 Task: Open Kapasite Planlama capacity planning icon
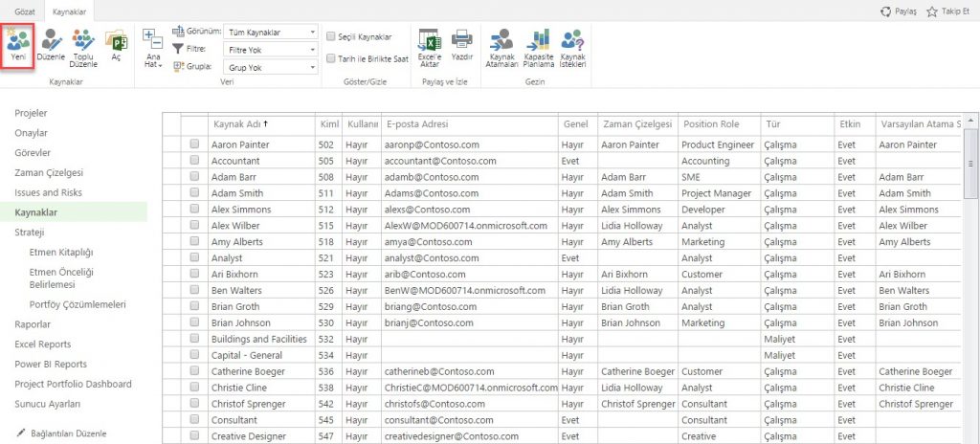539,45
